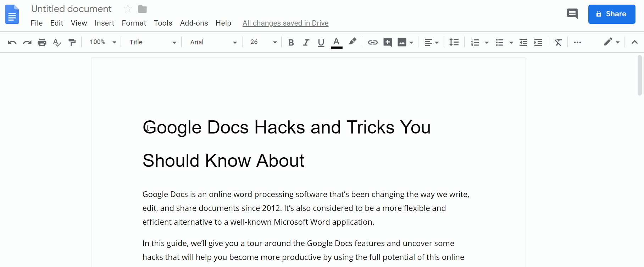Open the 100% zoom dropdown
This screenshot has width=644, height=267.
(x=103, y=42)
